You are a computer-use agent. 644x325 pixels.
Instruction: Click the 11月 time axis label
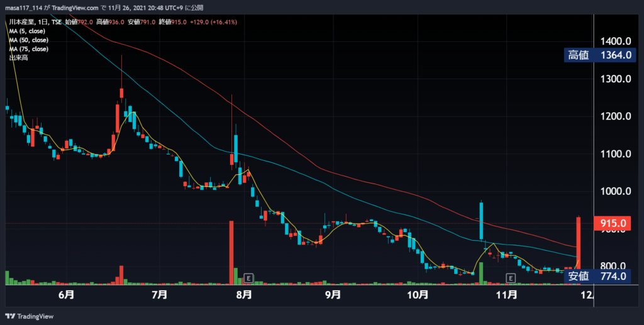point(506,295)
